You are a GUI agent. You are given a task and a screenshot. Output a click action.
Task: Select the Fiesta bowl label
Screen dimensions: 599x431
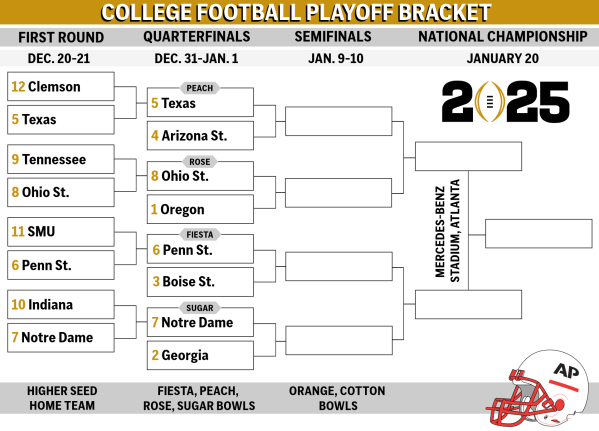(x=200, y=235)
